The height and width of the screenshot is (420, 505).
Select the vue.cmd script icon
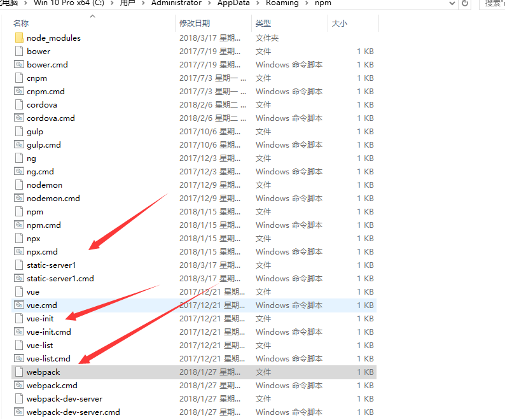coord(19,305)
